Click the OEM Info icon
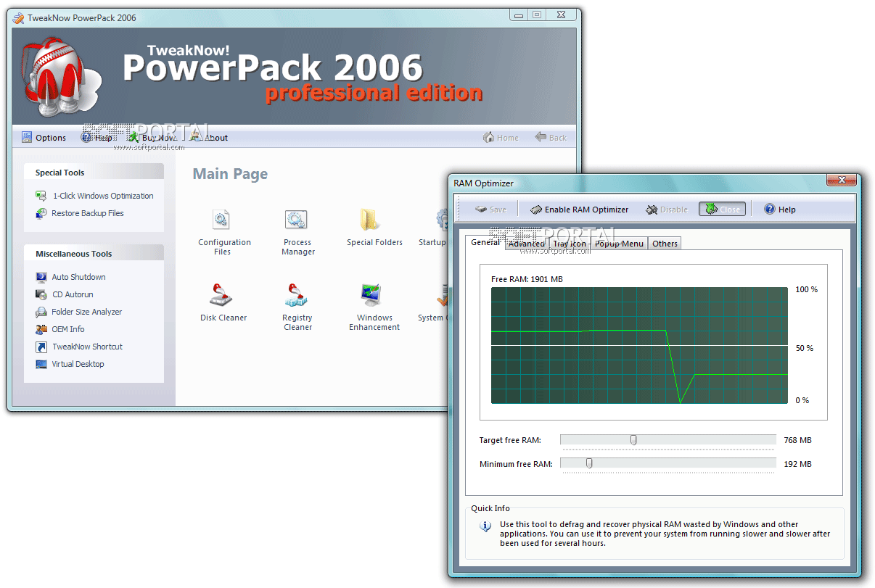The height and width of the screenshot is (588, 875). (x=41, y=329)
